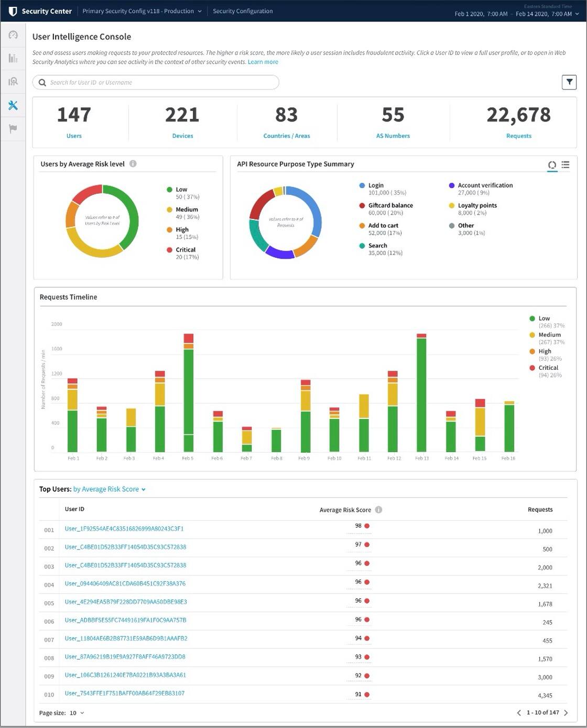Follow the Learn more link
Image resolution: width=587 pixels, height=728 pixels.
point(263,62)
